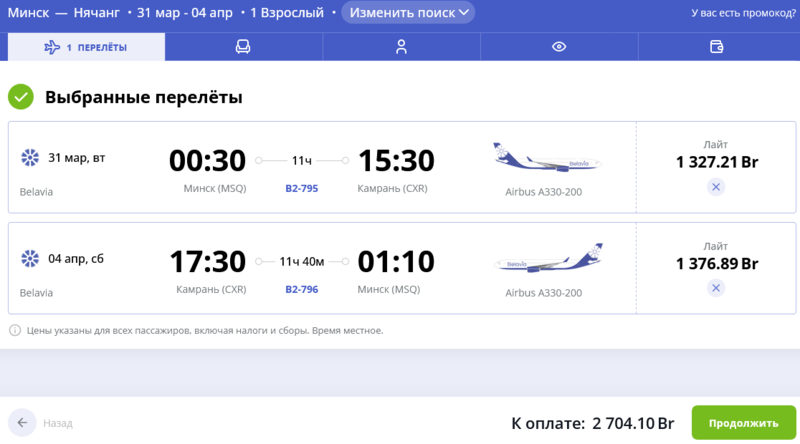
Task: Expand the Изменить поиск dropdown
Action: point(408,13)
